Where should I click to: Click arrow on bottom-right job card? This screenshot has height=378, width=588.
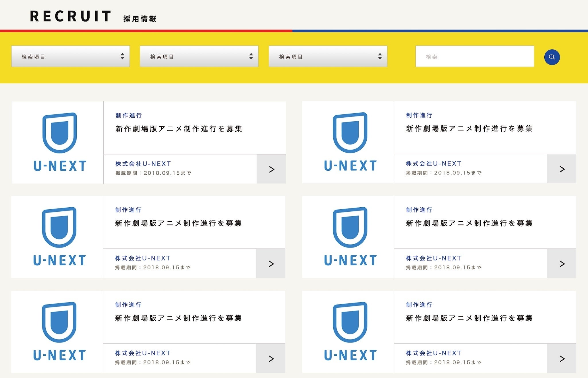point(562,358)
